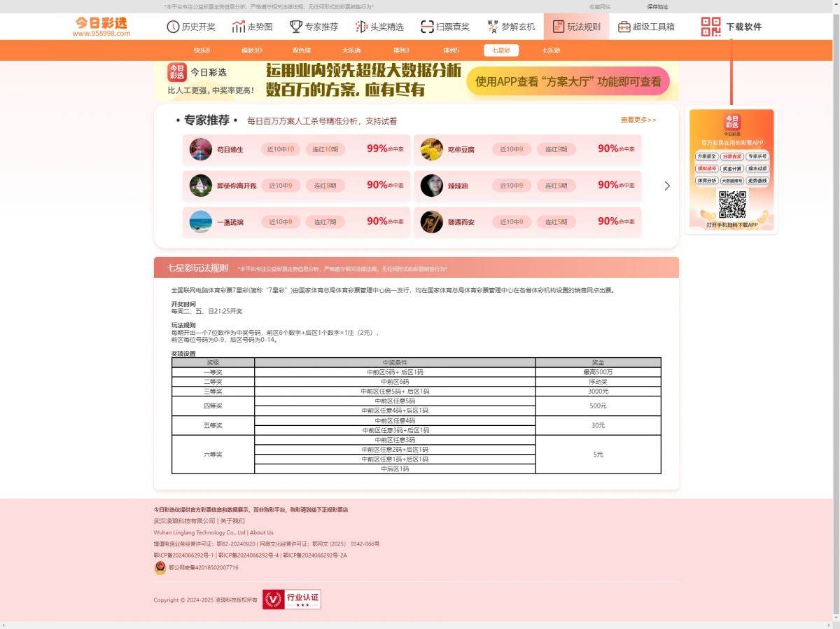Open 梦解玄机 dream icon
The width and height of the screenshot is (840, 629).
(493, 27)
